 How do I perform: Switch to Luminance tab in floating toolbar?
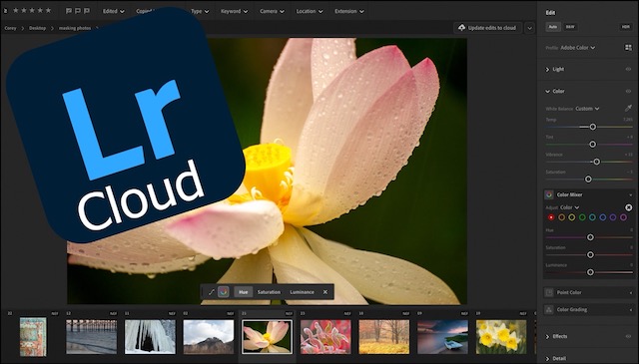coord(302,292)
